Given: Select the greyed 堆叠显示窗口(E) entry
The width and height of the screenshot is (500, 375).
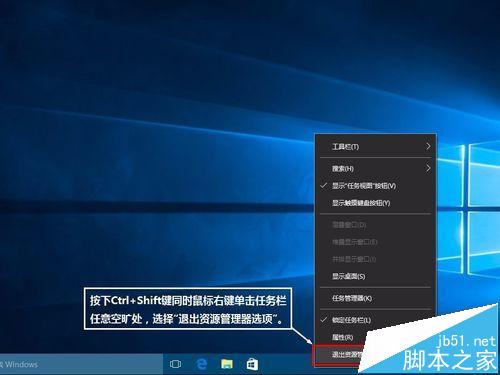Looking at the screenshot, I should tap(375, 242).
